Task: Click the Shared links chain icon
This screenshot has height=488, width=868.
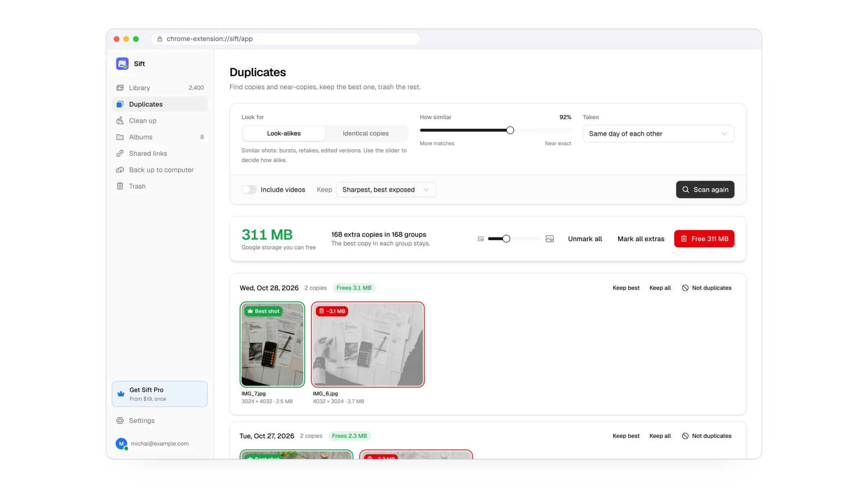Action: [120, 154]
